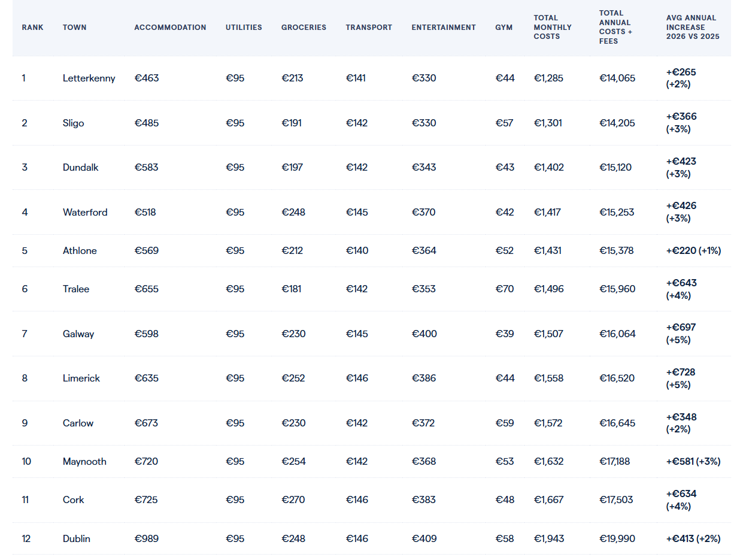Click Dublin in the town column
This screenshot has height=560, width=743.
pos(76,538)
